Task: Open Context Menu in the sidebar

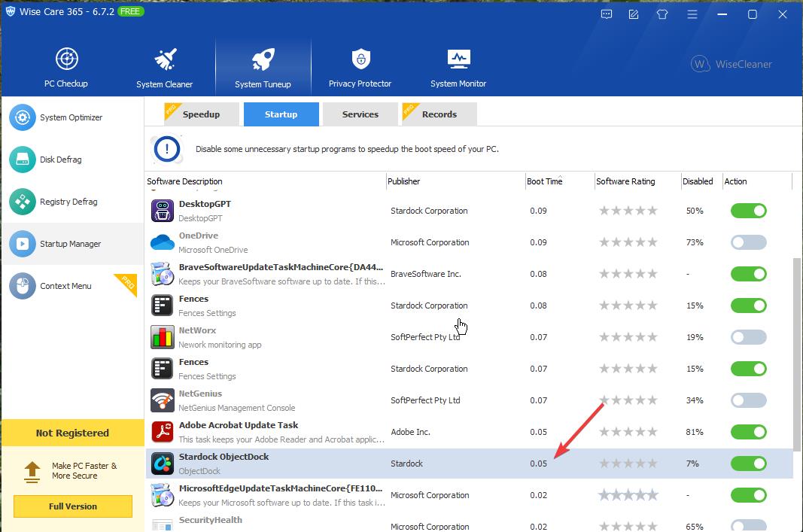Action: coord(73,286)
